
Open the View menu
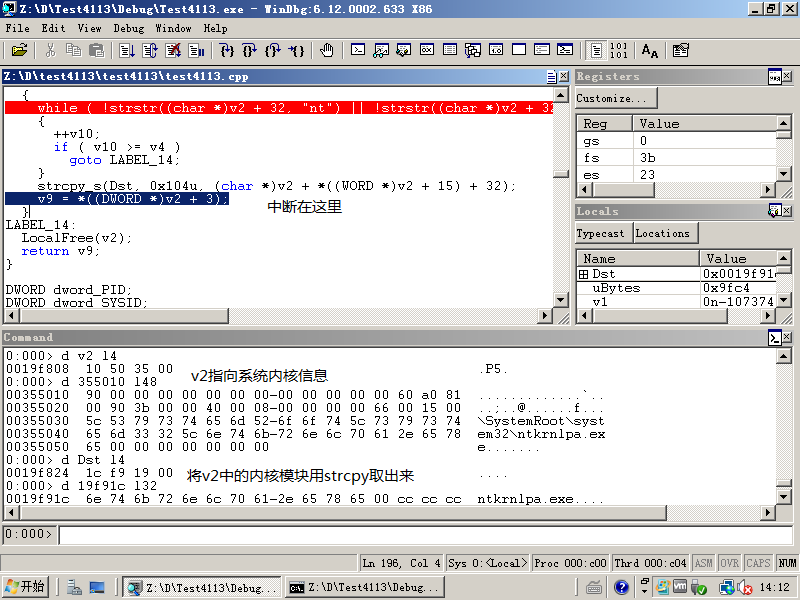89,29
